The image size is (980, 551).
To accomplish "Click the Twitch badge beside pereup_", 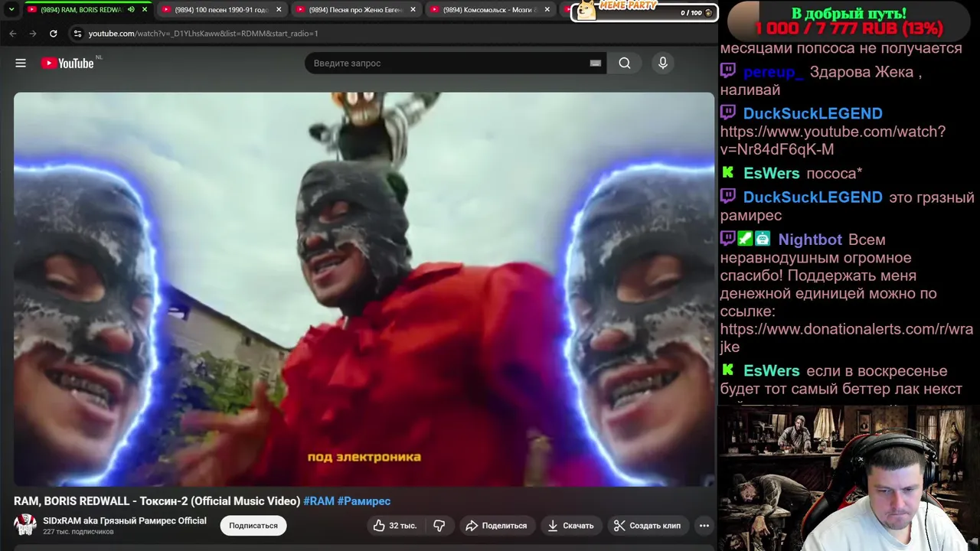I will point(728,70).
